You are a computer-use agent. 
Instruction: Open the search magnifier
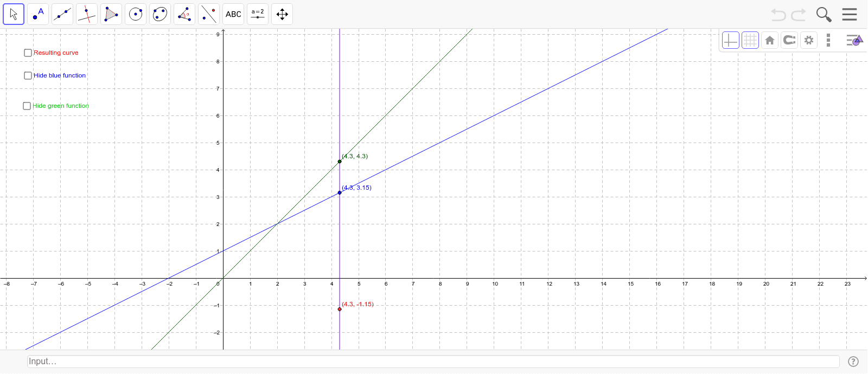pyautogui.click(x=824, y=15)
